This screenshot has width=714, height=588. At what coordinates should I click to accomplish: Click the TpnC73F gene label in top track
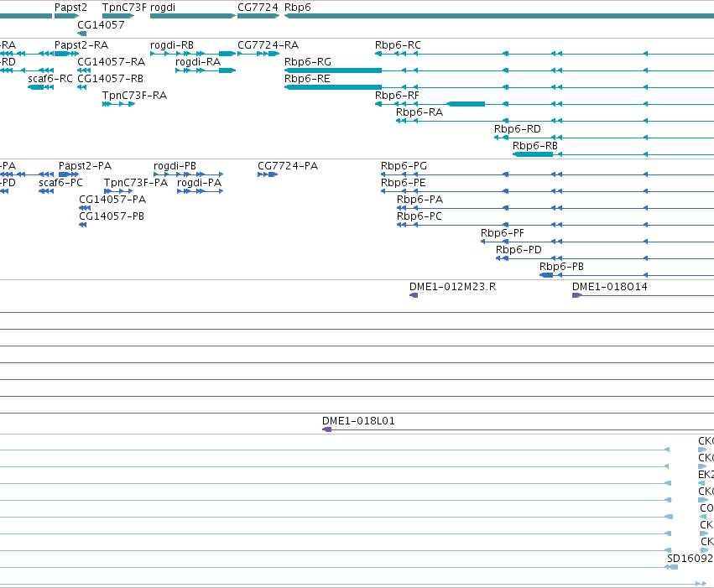point(124,8)
